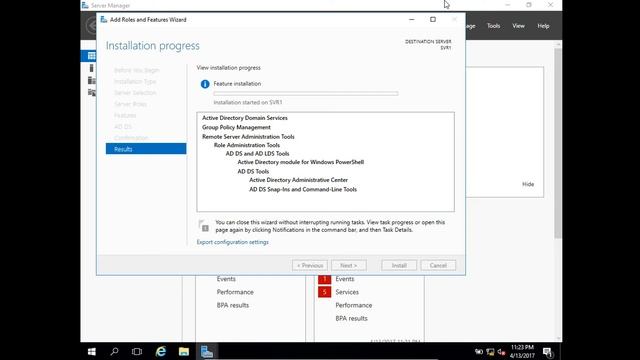Open the network icon in system tray
Screen dimensions: 640x360
coord(490,352)
